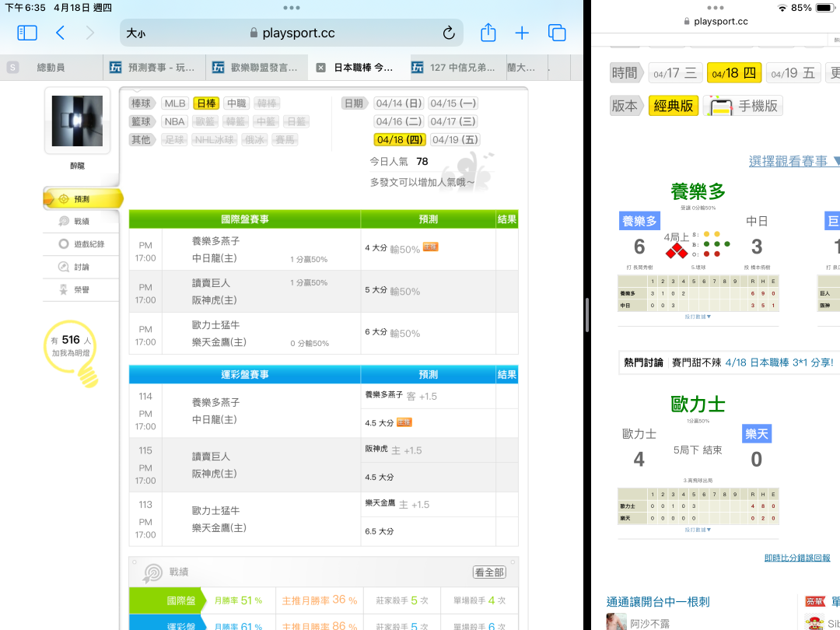Switch to 經典版 in the right window
840x630 pixels.
(x=673, y=106)
